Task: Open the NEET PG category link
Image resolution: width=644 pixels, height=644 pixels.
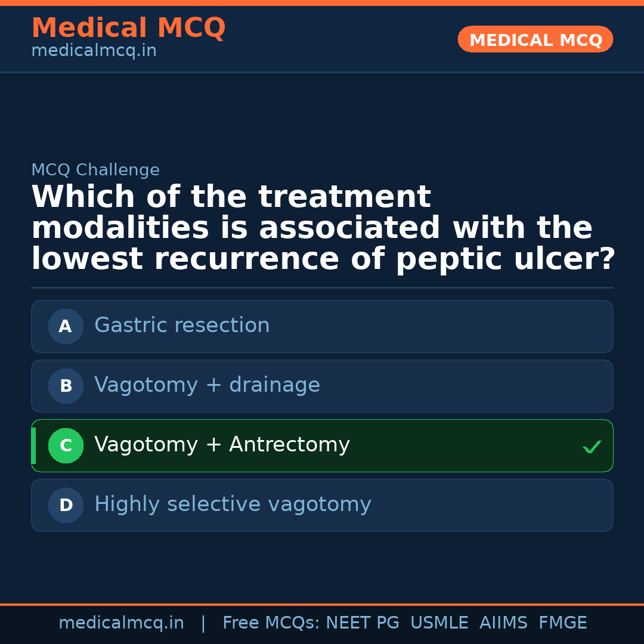Action: 362,622
